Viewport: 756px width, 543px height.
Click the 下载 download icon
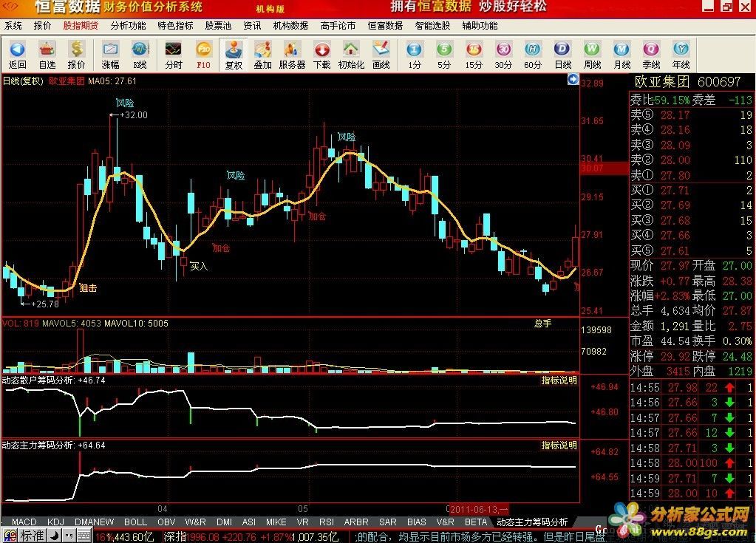[321, 55]
